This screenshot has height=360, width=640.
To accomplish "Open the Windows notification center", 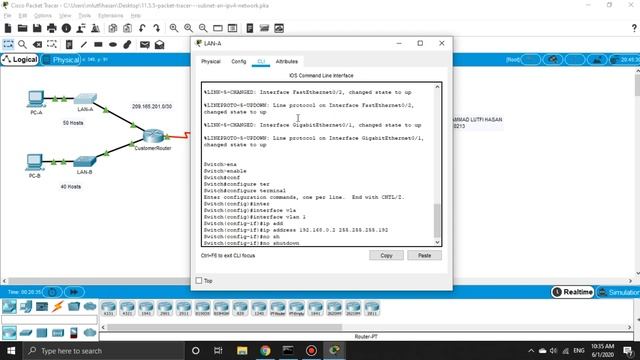I will tap(629, 351).
